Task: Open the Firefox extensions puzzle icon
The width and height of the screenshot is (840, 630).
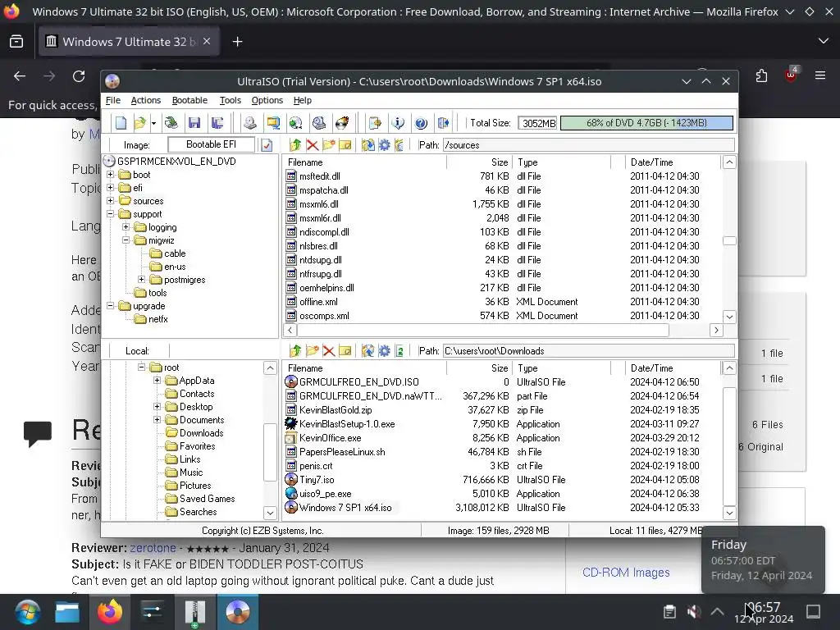Action: click(762, 76)
